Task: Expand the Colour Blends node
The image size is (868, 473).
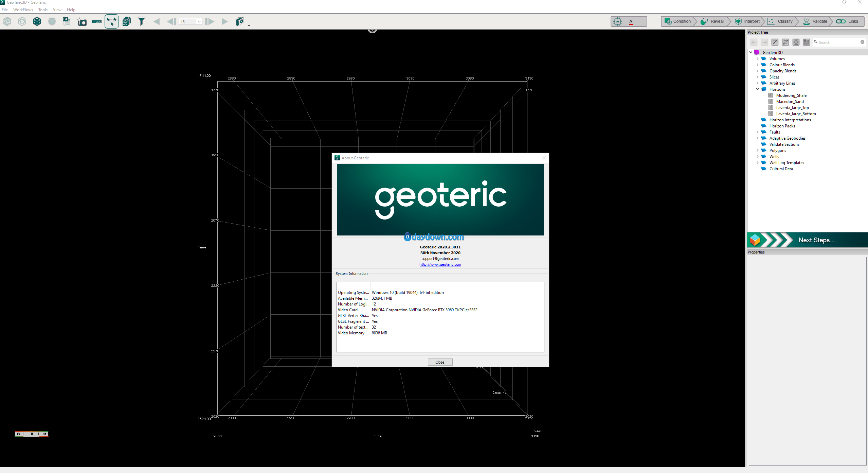Action: click(x=757, y=65)
